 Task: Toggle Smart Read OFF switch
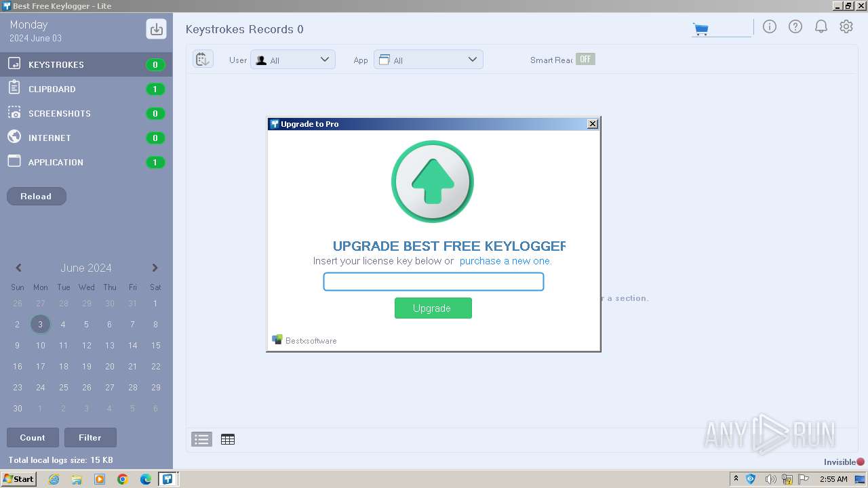(x=585, y=59)
